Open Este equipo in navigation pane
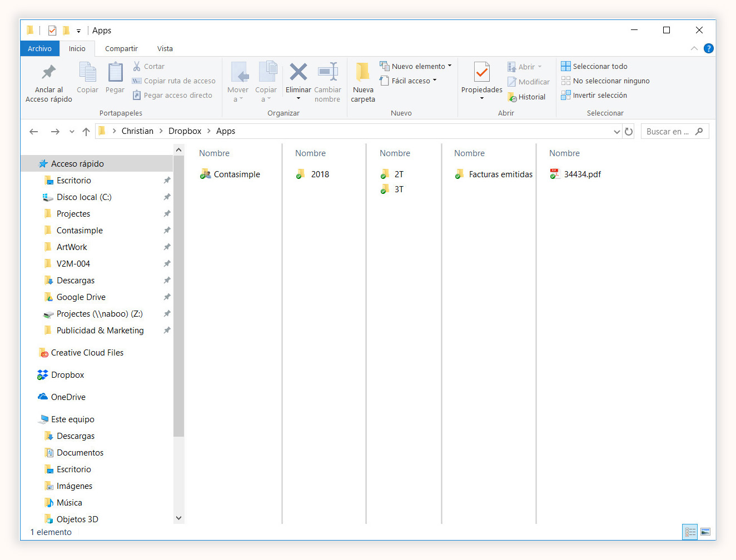This screenshot has height=560, width=736. pyautogui.click(x=66, y=419)
